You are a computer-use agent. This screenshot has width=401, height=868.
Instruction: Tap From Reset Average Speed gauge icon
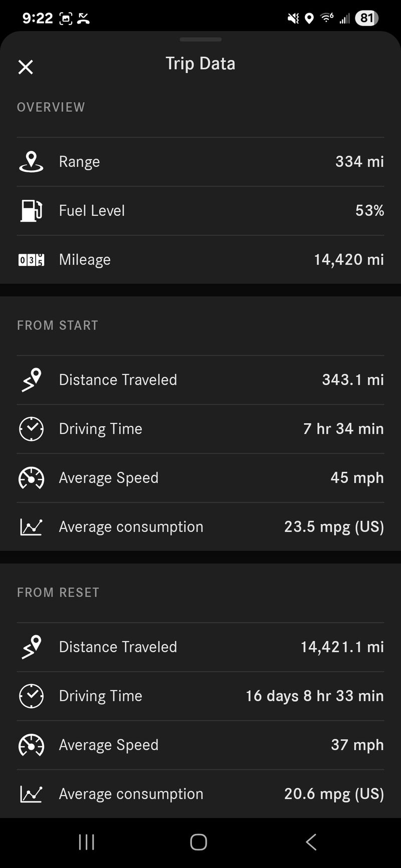[x=31, y=745]
